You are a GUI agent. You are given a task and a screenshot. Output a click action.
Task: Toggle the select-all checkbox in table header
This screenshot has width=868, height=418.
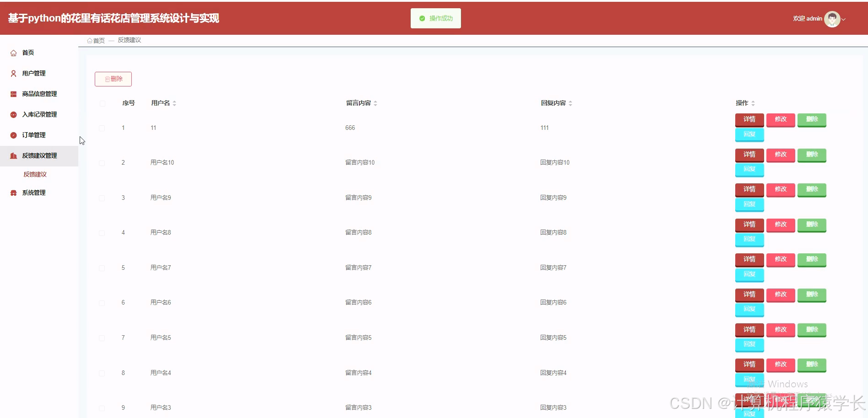point(102,103)
